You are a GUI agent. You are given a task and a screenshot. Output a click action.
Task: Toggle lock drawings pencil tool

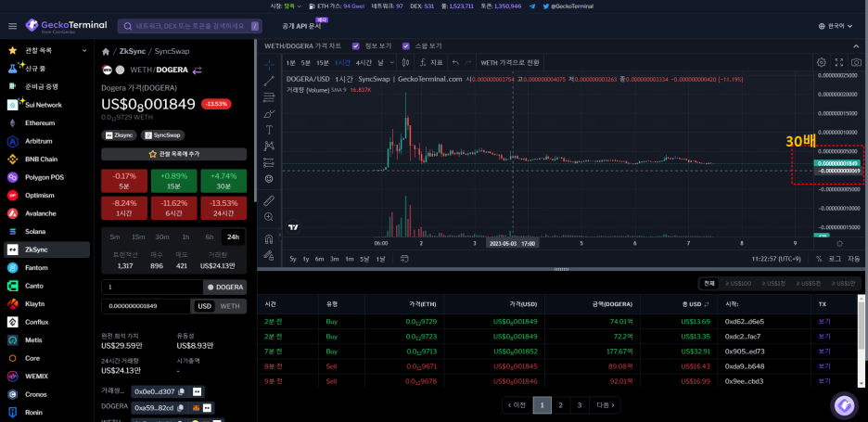(x=270, y=255)
